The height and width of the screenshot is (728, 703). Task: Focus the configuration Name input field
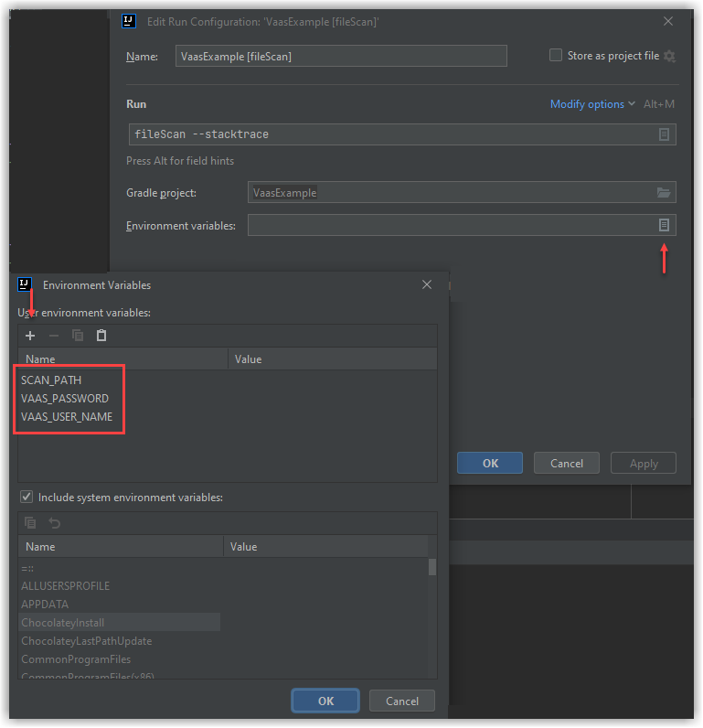coord(341,56)
